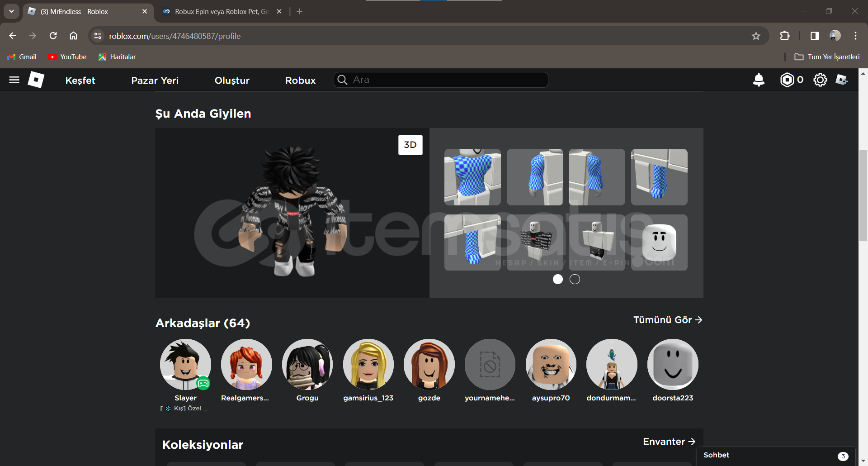Open the Haritalar bookmark
Viewport: 868px width, 466px height.
click(117, 57)
